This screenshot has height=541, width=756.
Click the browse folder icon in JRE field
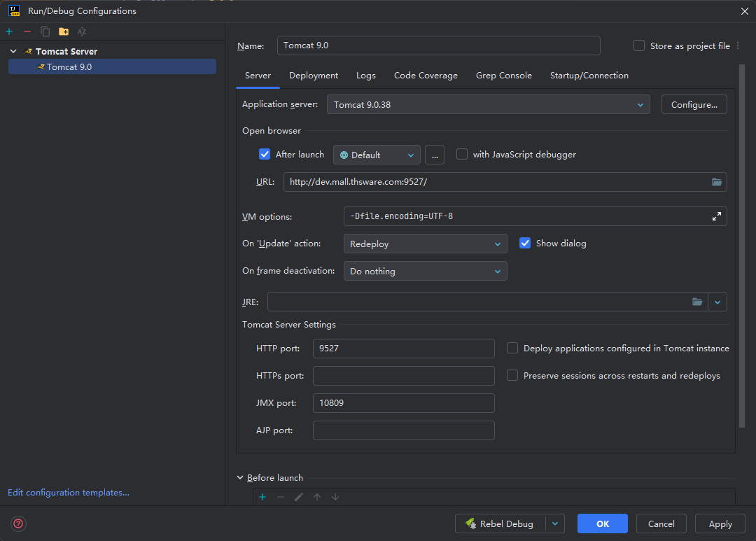[697, 302]
